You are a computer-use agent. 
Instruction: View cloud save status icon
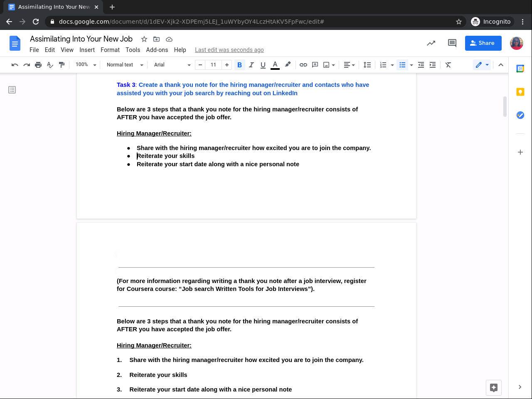click(169, 39)
